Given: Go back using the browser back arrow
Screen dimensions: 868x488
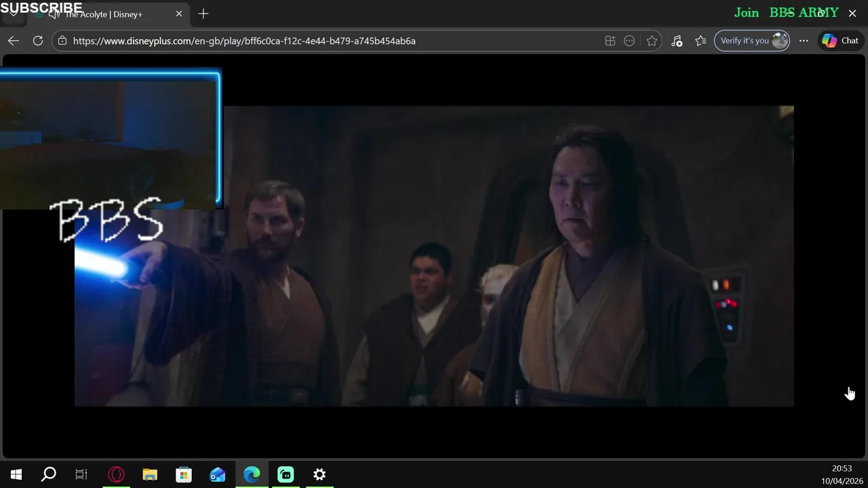Looking at the screenshot, I should (x=14, y=41).
